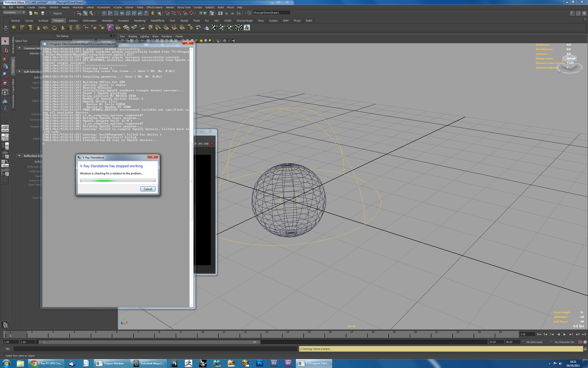Screen dimensions: 588x368
Task: Go to start of playback range
Action: (x=539, y=334)
